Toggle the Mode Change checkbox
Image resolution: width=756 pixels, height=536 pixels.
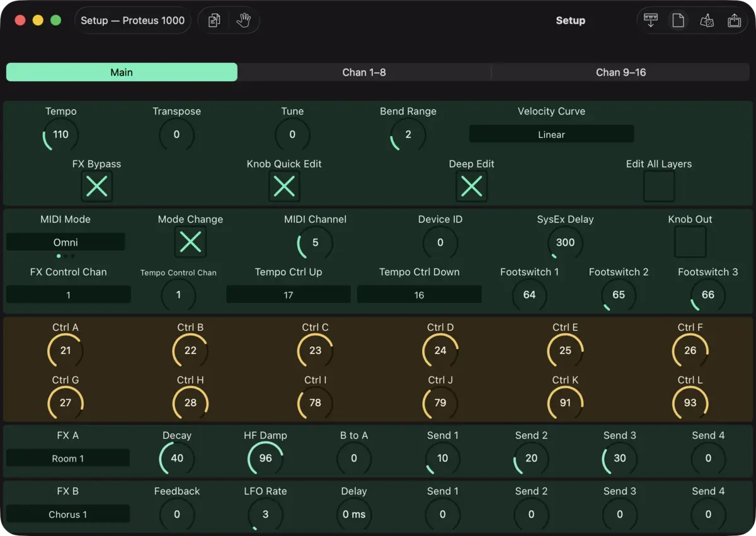tap(190, 242)
